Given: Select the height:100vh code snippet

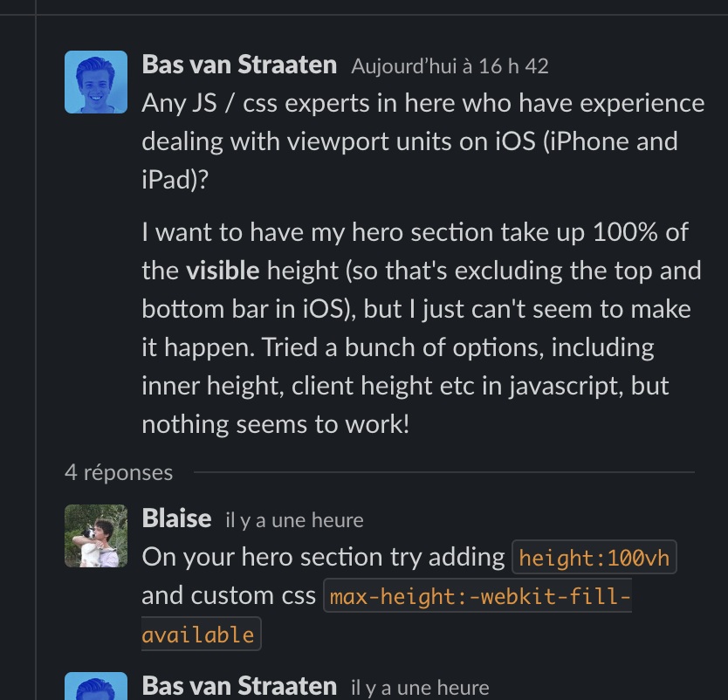Looking at the screenshot, I should pos(594,557).
